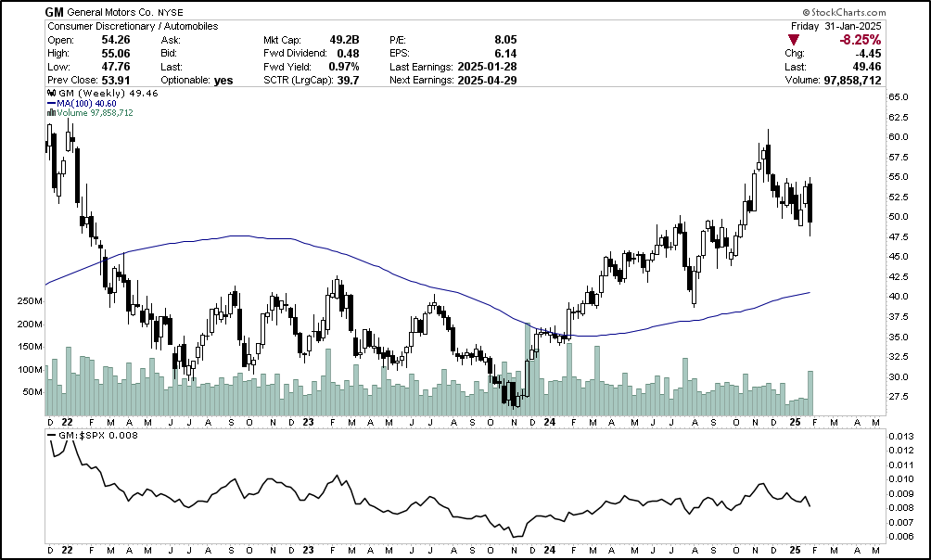Click the volume bars icon in legend

pos(52,113)
